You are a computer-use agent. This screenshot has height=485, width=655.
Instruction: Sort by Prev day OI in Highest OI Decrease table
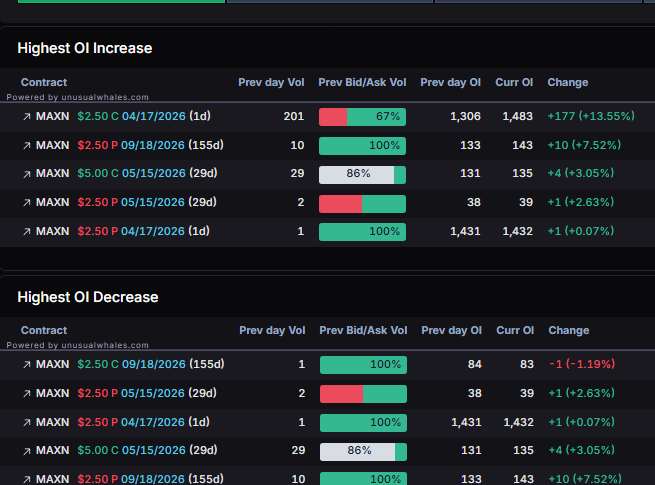451,330
